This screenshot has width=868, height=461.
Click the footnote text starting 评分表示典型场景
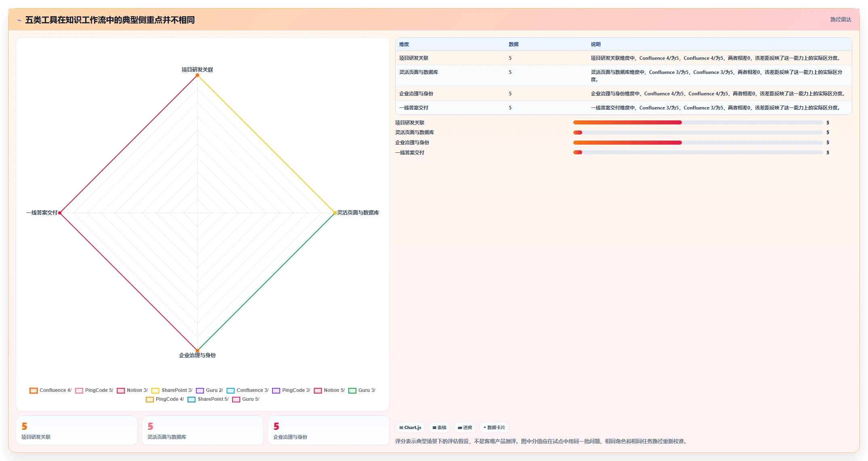point(542,441)
